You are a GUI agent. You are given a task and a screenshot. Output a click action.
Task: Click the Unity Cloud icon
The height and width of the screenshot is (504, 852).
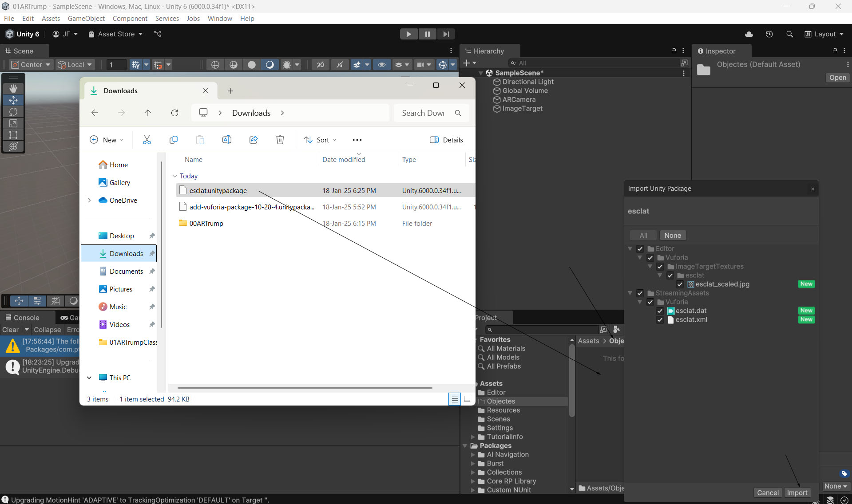(749, 34)
